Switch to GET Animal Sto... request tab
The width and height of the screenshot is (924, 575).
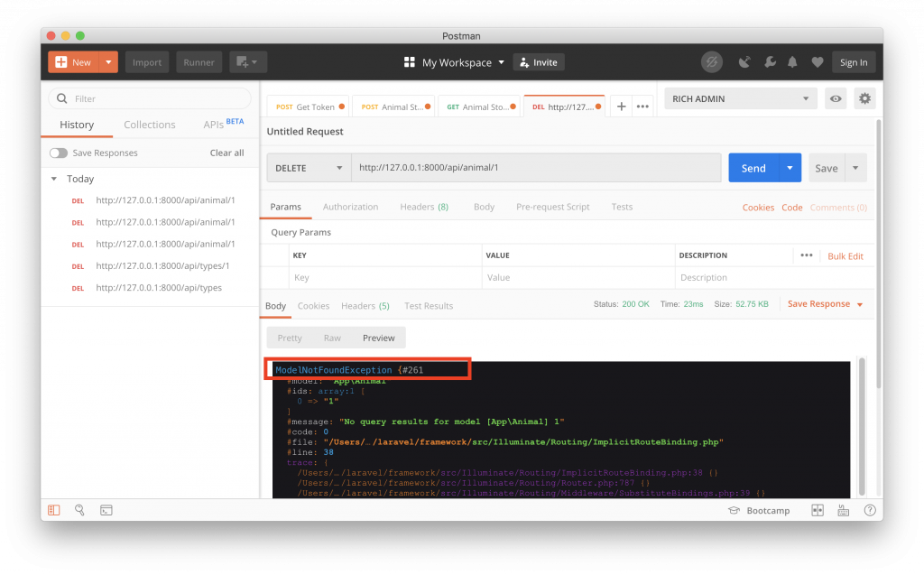click(479, 107)
